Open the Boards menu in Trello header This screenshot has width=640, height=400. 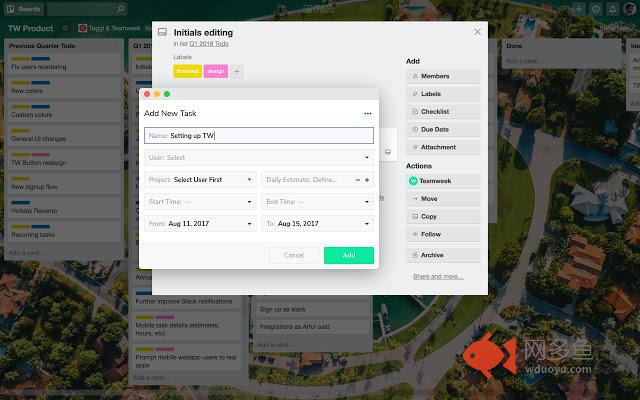[24, 9]
